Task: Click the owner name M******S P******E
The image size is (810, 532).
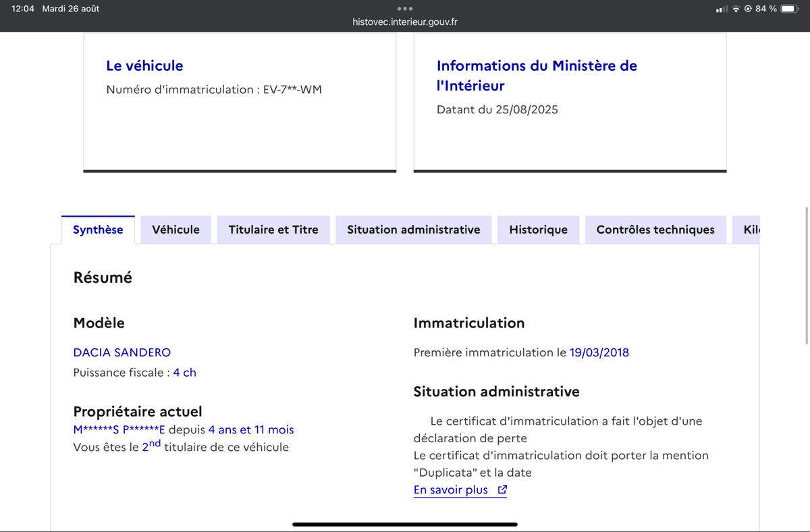Action: (119, 430)
